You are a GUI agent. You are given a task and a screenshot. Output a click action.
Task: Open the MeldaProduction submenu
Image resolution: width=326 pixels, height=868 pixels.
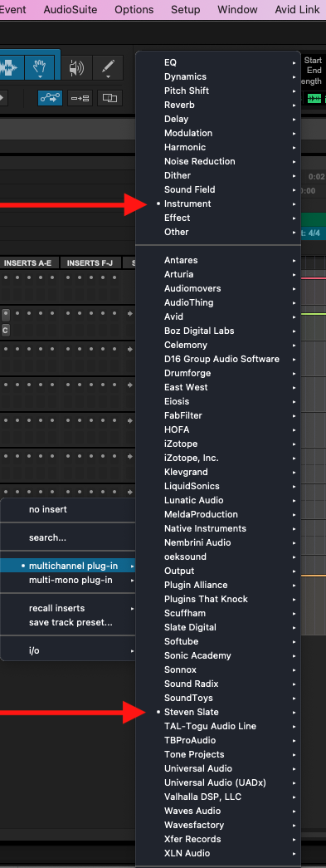(x=218, y=514)
